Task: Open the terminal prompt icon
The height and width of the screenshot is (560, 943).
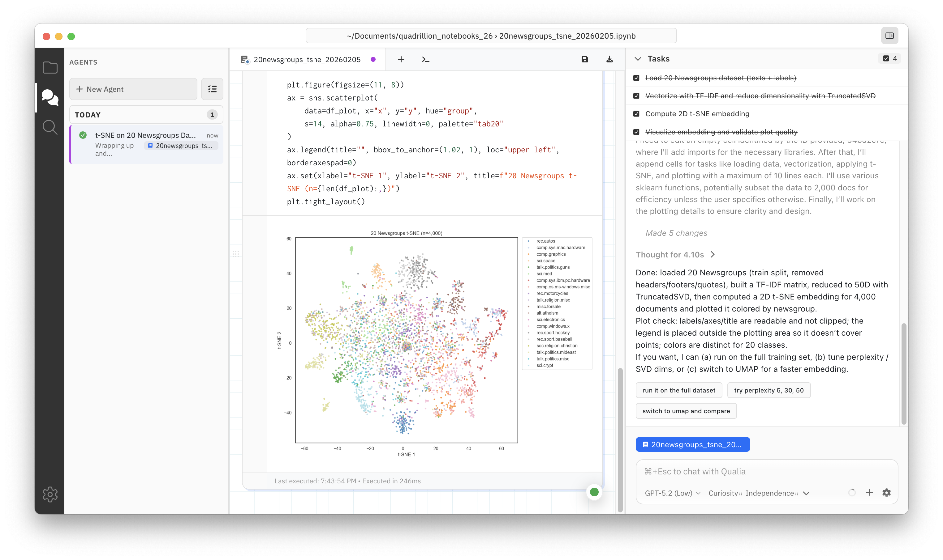Action: [426, 59]
